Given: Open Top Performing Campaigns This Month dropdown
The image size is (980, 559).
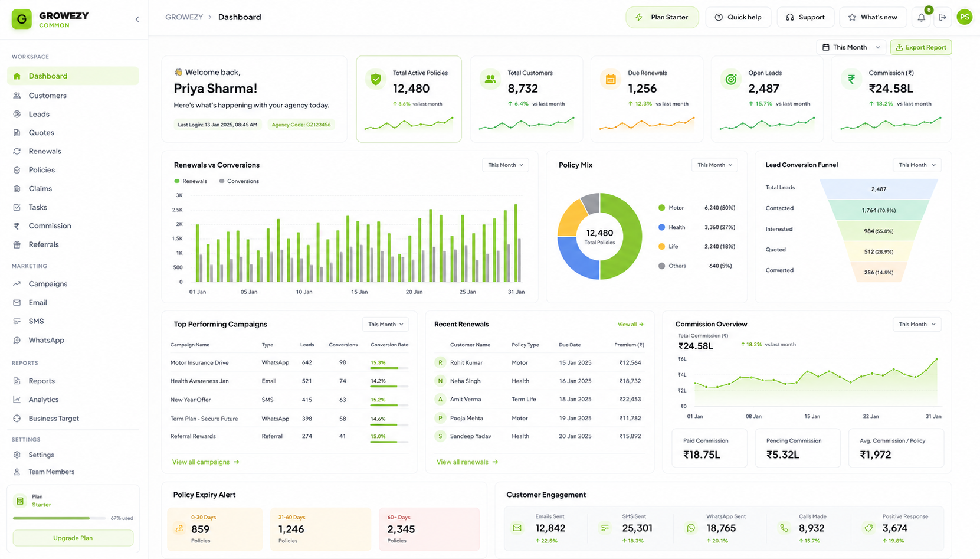Looking at the screenshot, I should pos(385,325).
